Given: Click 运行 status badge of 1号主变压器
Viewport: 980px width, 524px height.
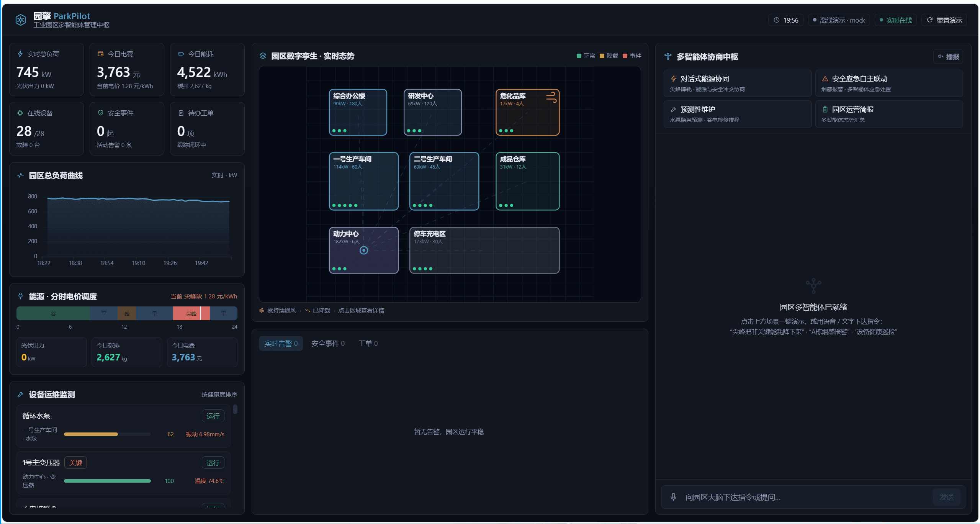Looking at the screenshot, I should point(213,463).
